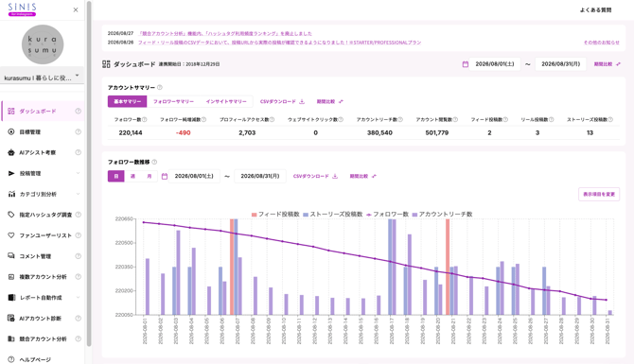
Task: Click calendar icon in chart date range
Action: pos(165,177)
